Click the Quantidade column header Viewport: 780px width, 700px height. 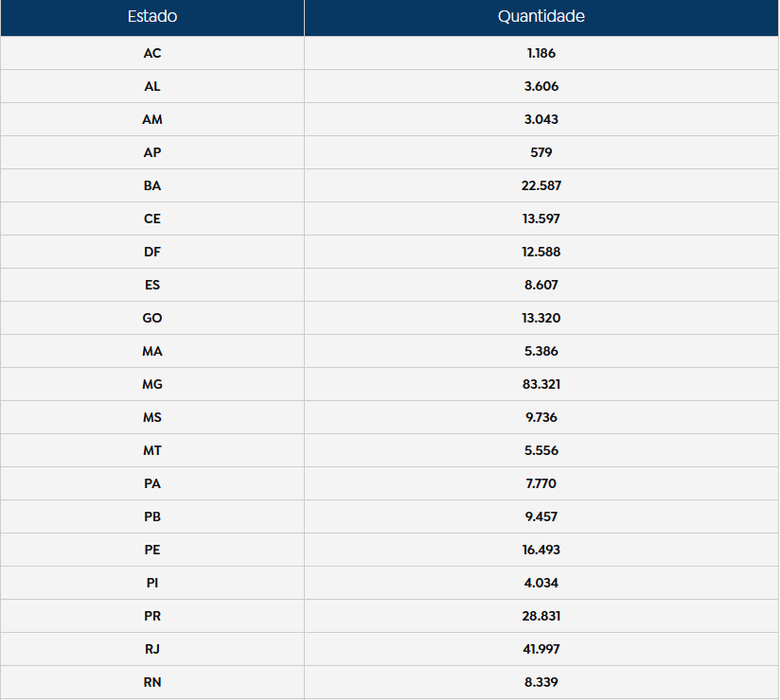coord(541,17)
